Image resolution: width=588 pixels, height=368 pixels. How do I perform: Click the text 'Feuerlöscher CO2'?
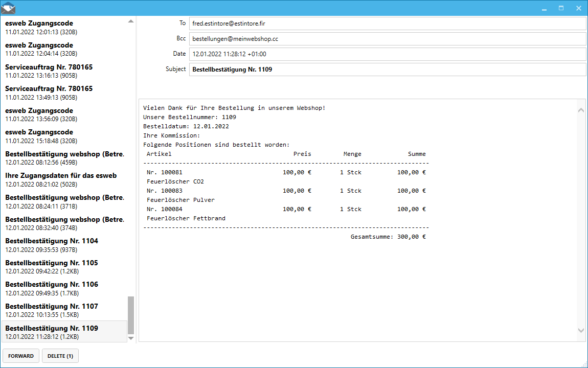(175, 181)
